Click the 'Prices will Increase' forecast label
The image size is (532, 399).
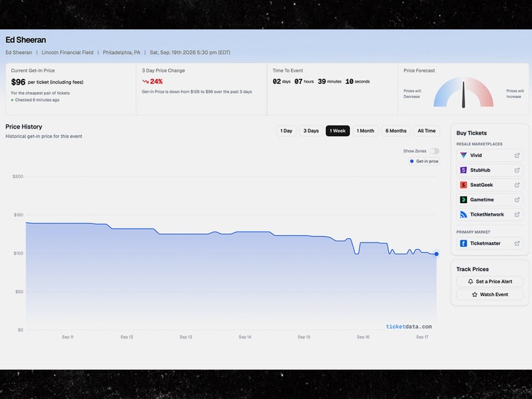(515, 94)
